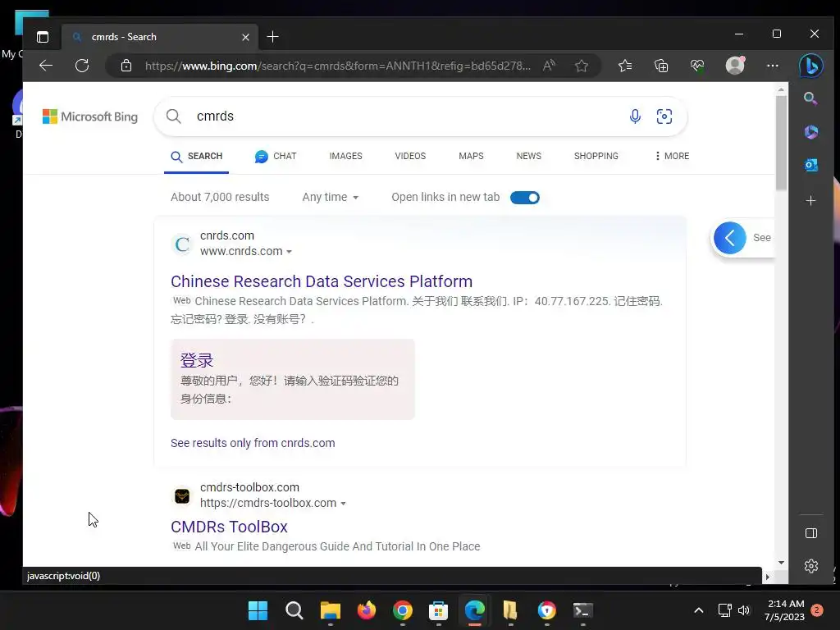Click blue back chevron beside See
Screen dimensions: 840x630
coord(729,238)
